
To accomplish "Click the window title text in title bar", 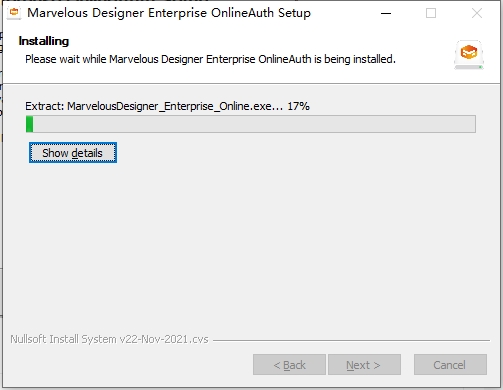I will (x=169, y=13).
